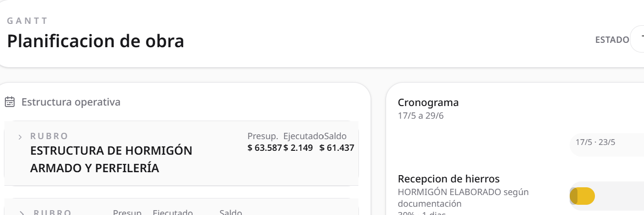Click the Planificacion de obra page title
The width and height of the screenshot is (644, 215).
[x=96, y=41]
